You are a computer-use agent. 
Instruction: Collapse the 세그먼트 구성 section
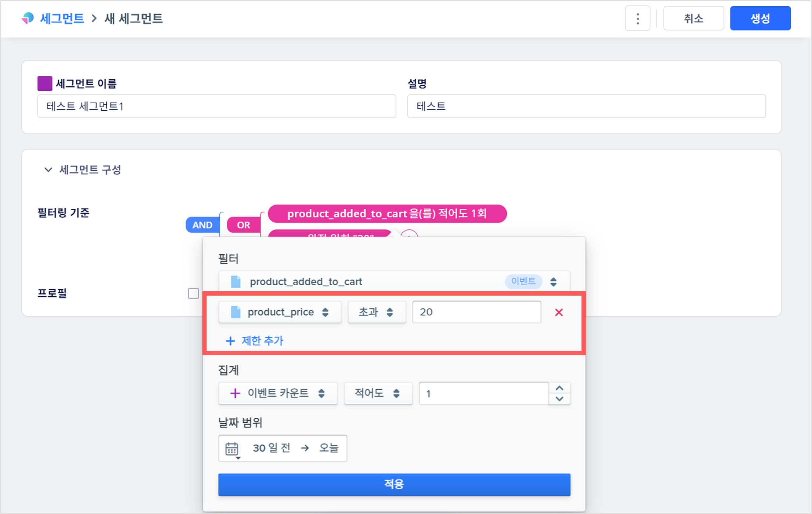pyautogui.click(x=48, y=169)
